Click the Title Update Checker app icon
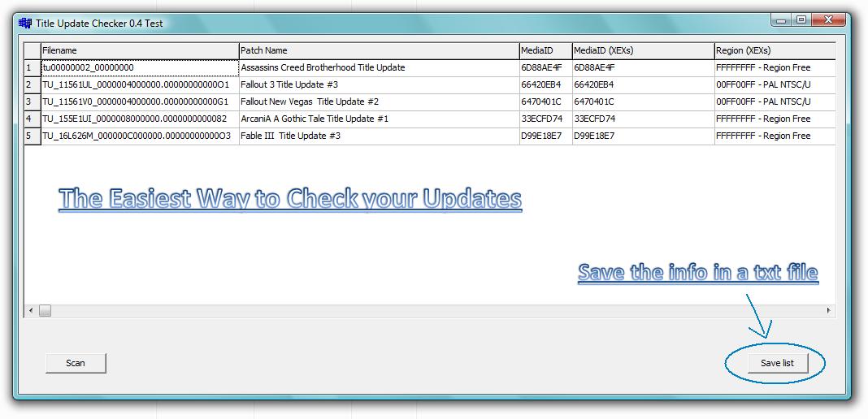 point(24,23)
